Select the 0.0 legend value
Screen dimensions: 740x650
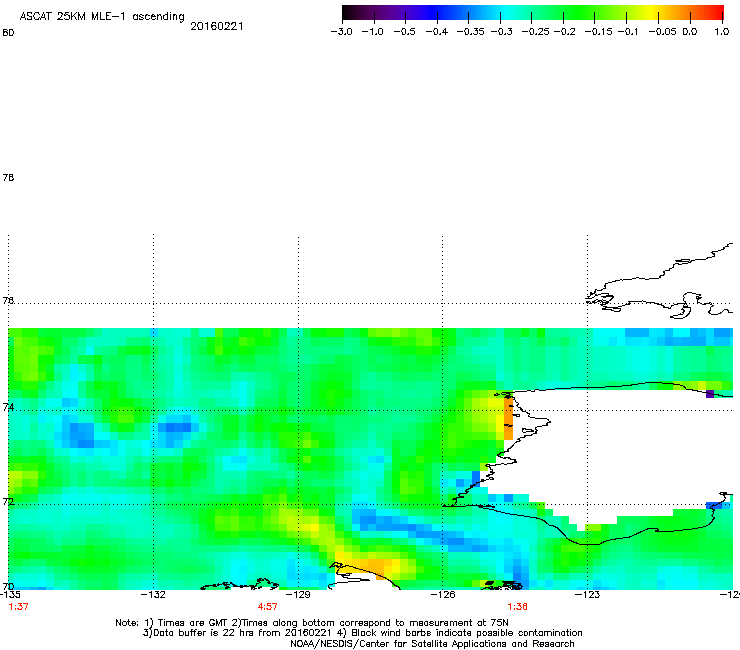point(690,32)
